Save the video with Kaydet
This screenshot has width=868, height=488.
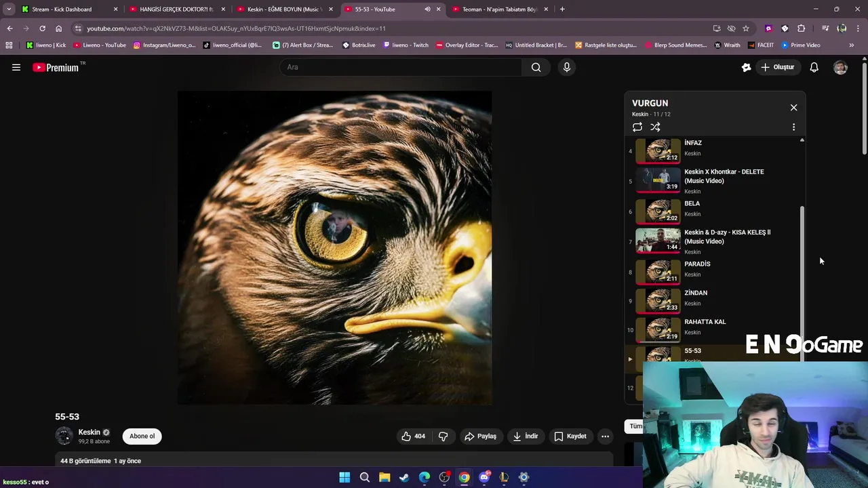(570, 436)
